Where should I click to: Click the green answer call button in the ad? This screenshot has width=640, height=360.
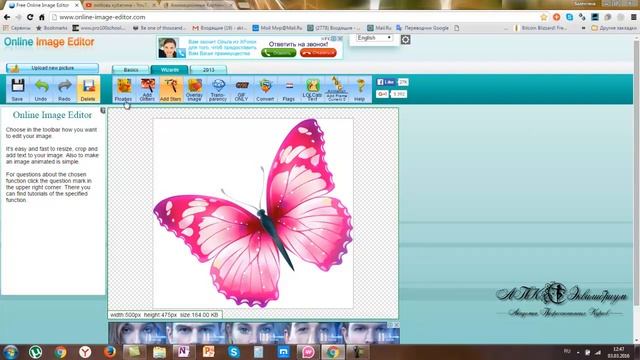[x=278, y=53]
